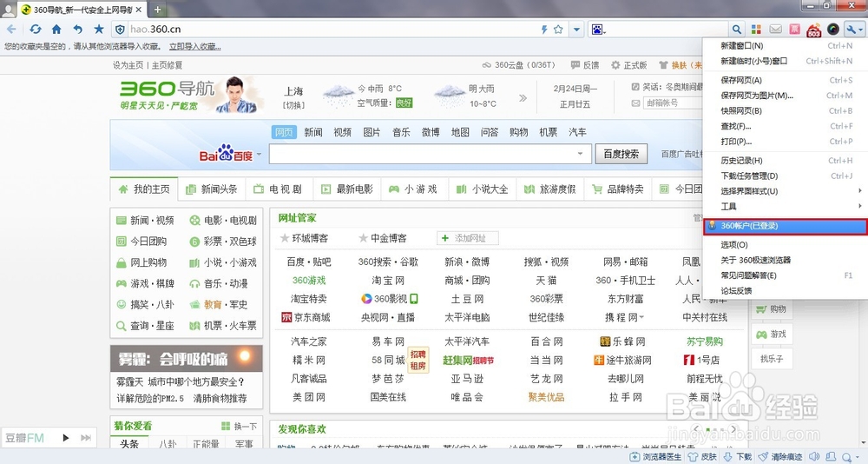This screenshot has height=464, width=868.
Task: Play 豆瓣FM with play button
Action: click(x=66, y=438)
